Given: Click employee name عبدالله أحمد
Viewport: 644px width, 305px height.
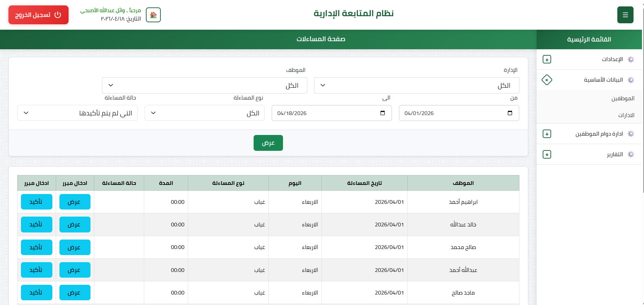Looking at the screenshot, I should 463,270.
